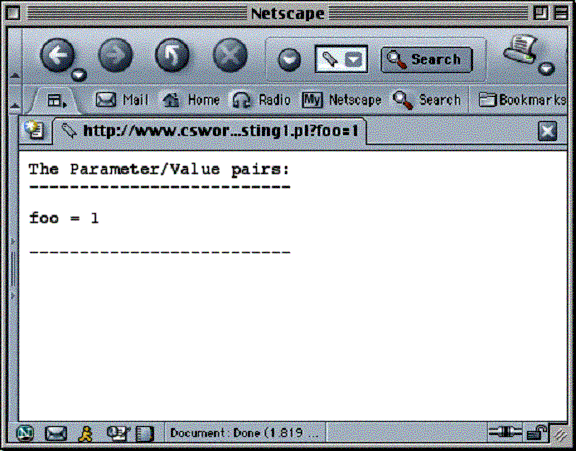Print the page using the printer icon
This screenshot has height=451, width=576.
coord(521,50)
